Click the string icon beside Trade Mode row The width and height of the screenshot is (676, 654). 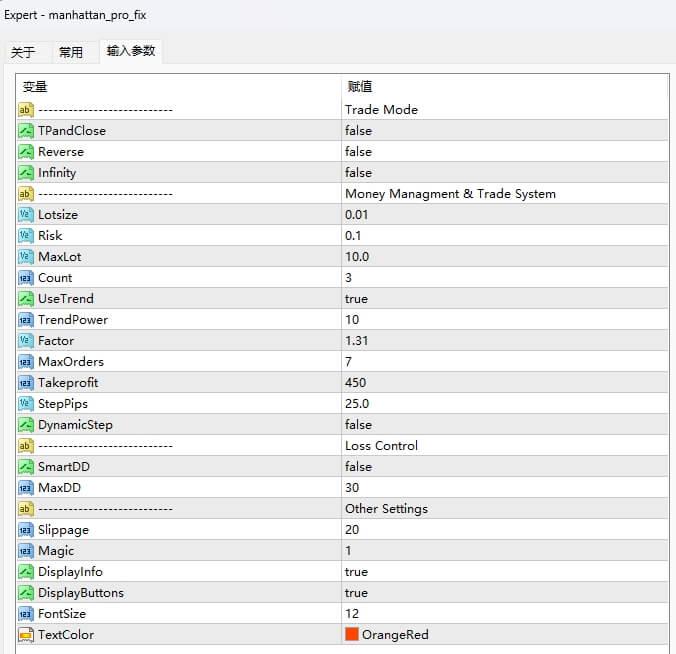[26, 110]
